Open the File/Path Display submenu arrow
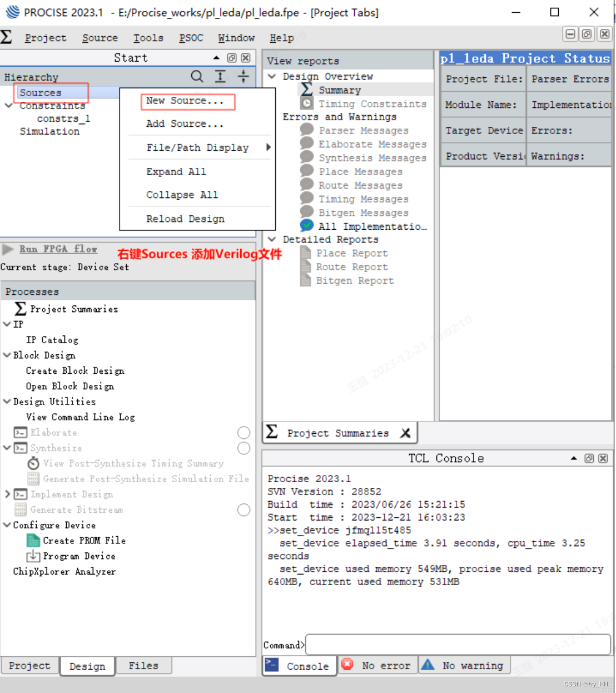 269,147
